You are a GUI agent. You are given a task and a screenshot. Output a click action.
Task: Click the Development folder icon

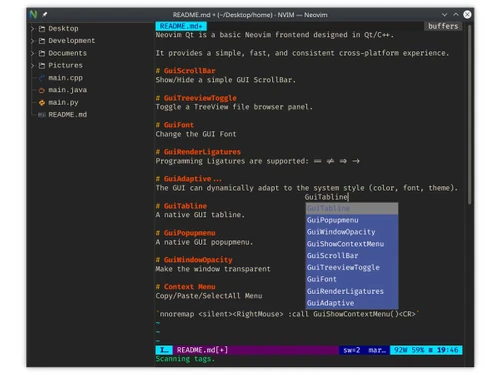point(42,41)
